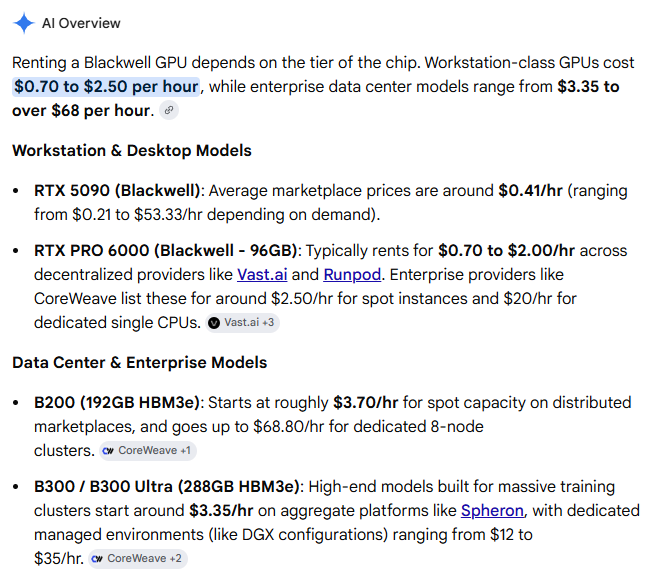The image size is (655, 580).
Task: Click the "RTX PRO 6000 (Blackwell - 96GB)" text
Action: click(x=165, y=251)
